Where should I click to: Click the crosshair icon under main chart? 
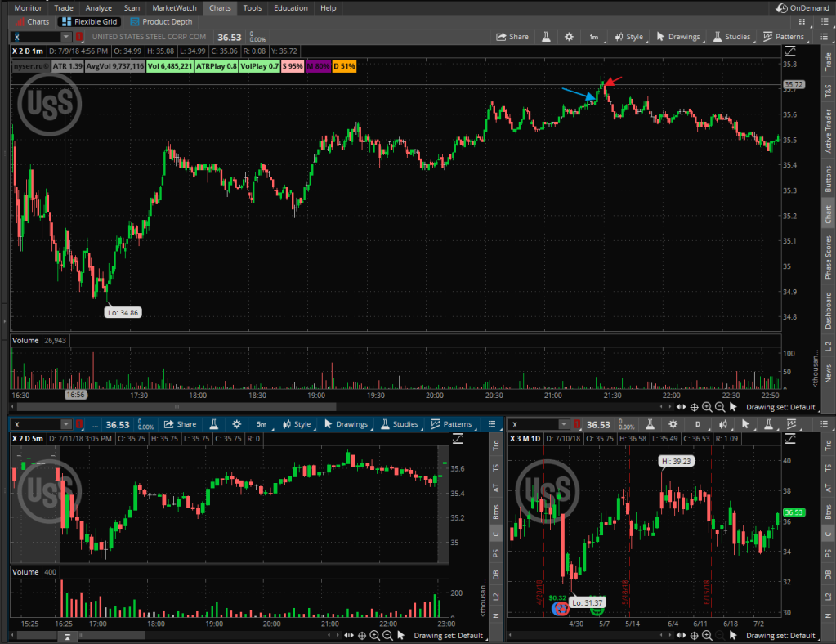[694, 407]
